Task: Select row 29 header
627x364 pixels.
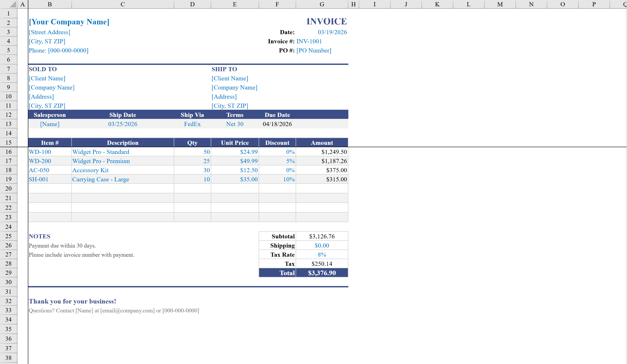Action: [8, 273]
